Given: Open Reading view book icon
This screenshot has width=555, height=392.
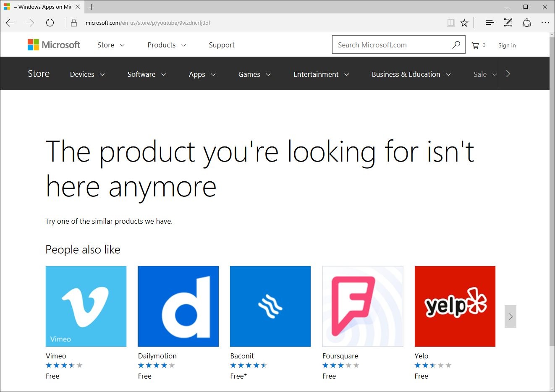Looking at the screenshot, I should click(x=451, y=23).
